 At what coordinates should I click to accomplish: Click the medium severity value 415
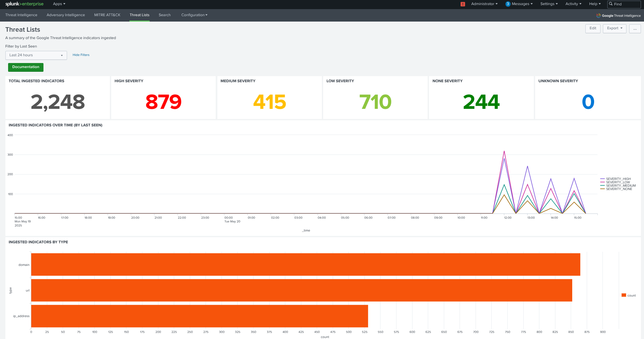270,102
